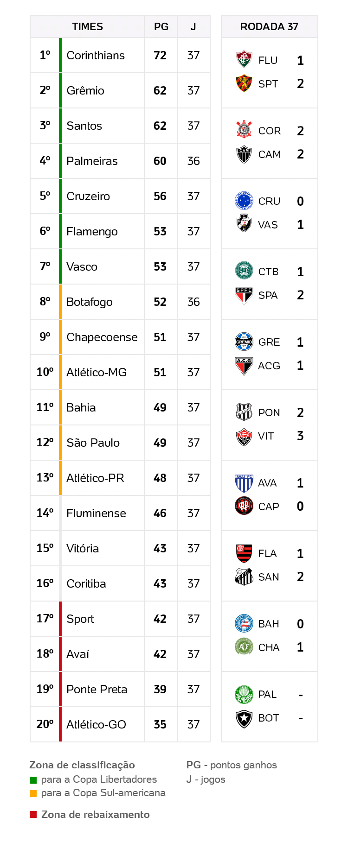Click the Cruzeiro crest beside CRU
Screen dimensions: 348x868
pyautogui.click(x=244, y=201)
